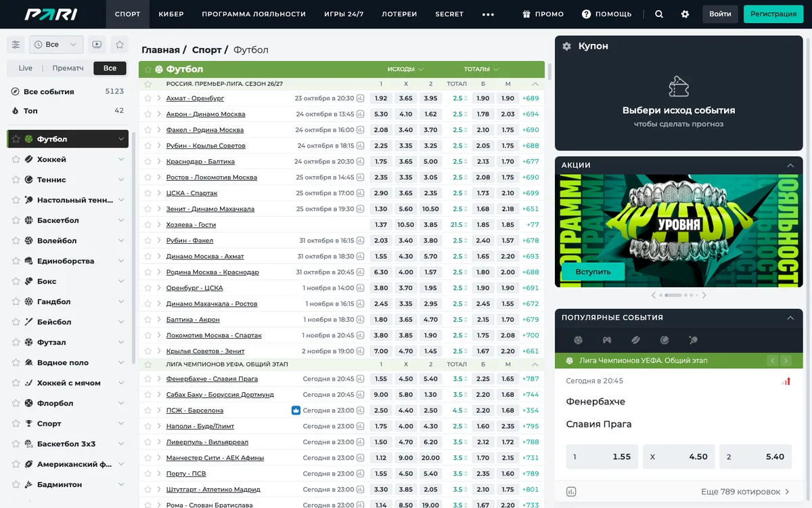Select the second promo carousel dot
This screenshot has width=812, height=508.
click(673, 295)
